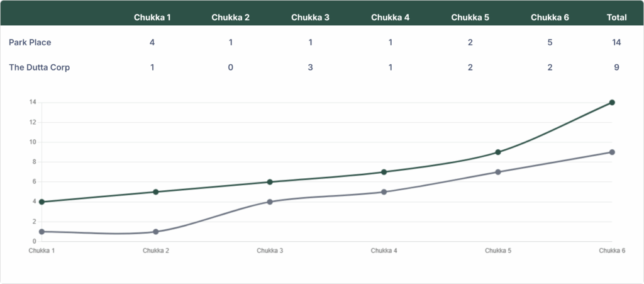Click the Total column header

pos(616,17)
